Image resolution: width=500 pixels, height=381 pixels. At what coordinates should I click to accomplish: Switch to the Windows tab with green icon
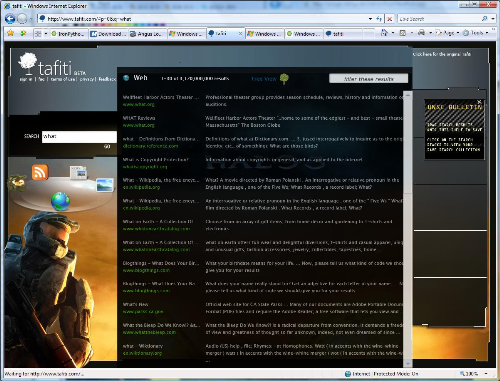pyautogui.click(x=304, y=34)
